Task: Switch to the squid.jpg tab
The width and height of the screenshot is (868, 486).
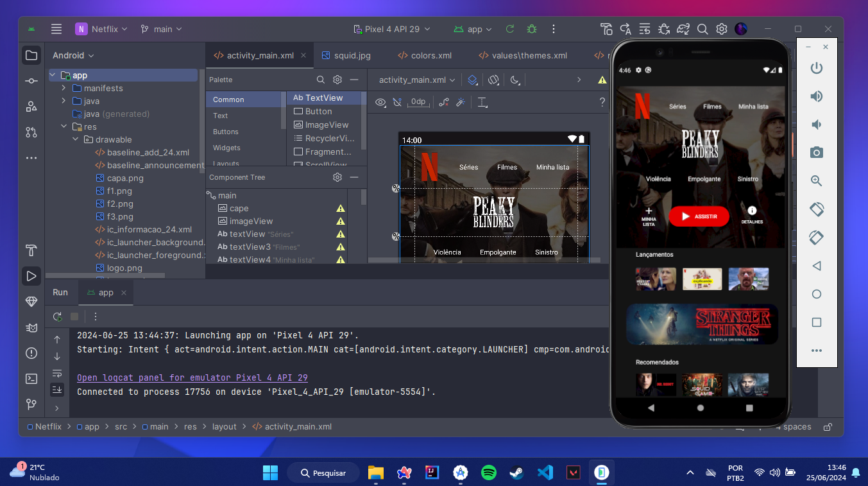Action: coord(346,55)
